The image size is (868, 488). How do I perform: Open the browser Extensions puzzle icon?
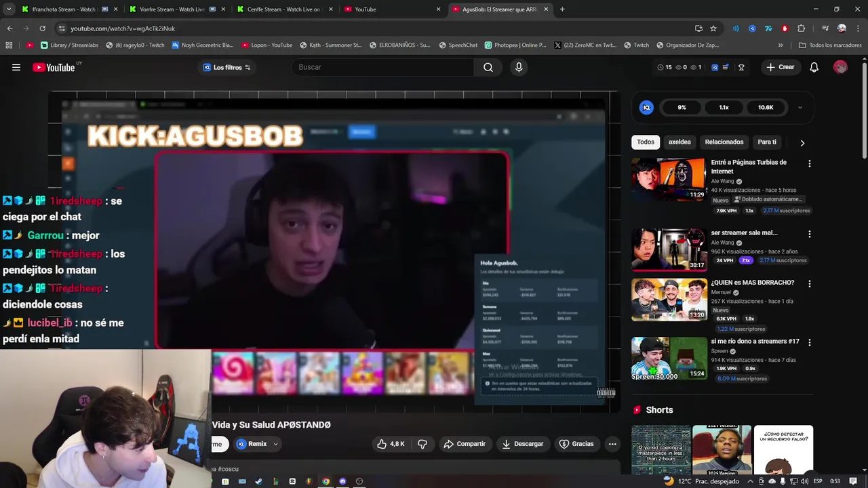coord(801,28)
